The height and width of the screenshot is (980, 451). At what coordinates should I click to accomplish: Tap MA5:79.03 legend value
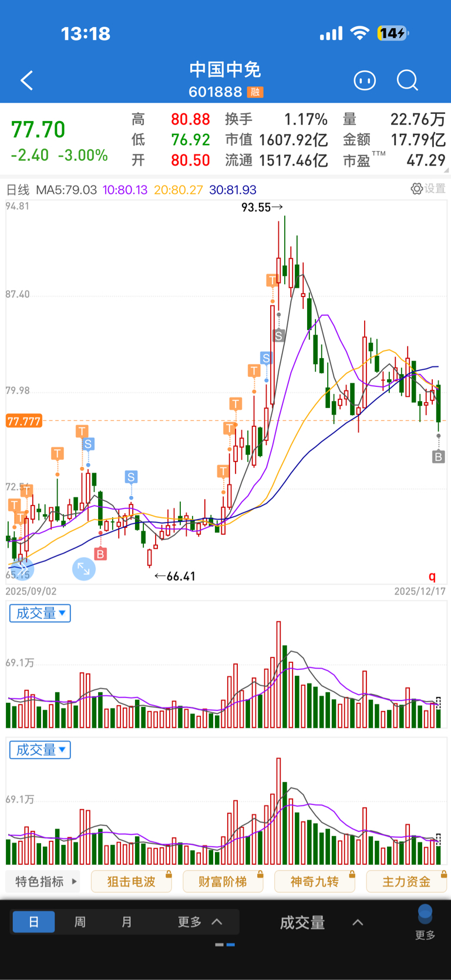pos(66,190)
